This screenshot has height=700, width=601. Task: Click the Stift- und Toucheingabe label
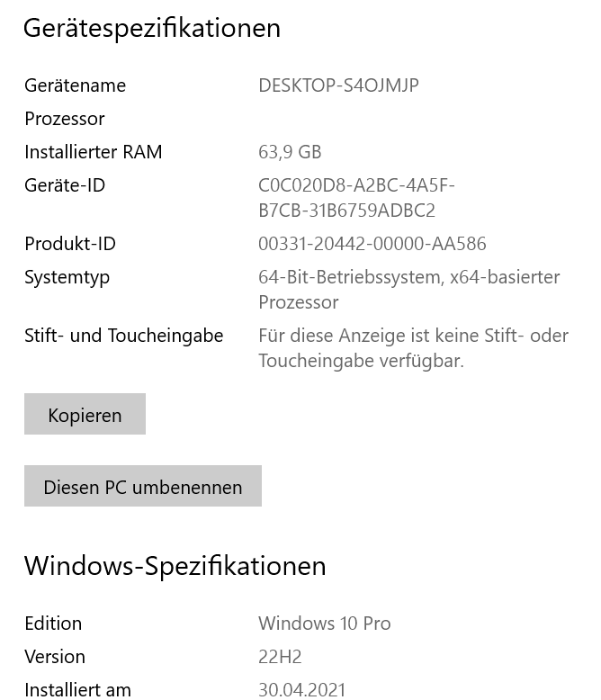point(124,336)
